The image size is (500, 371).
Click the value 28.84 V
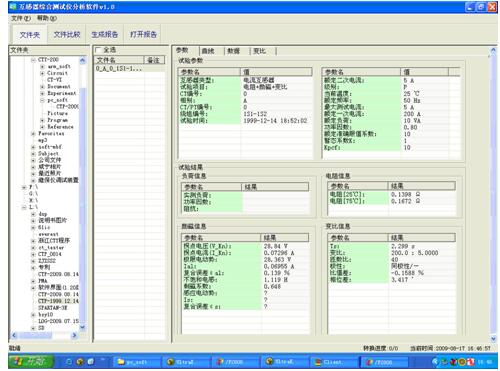[x=275, y=246]
